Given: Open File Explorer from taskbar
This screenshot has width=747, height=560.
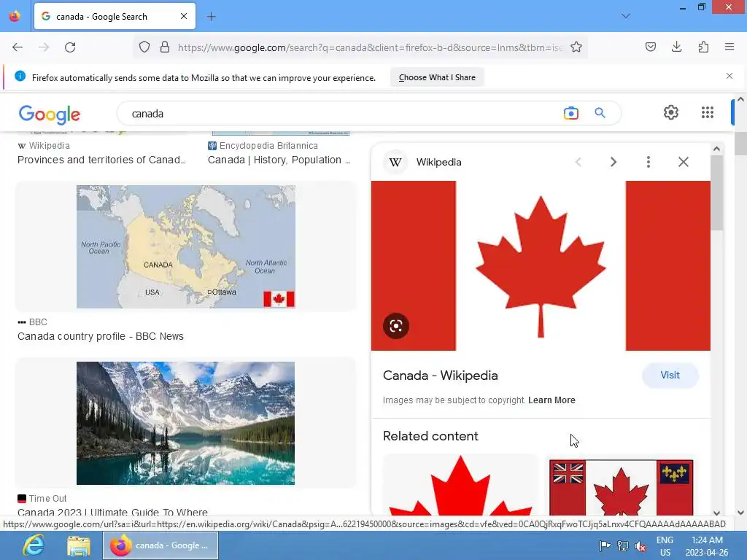Looking at the screenshot, I should pyautogui.click(x=79, y=545).
